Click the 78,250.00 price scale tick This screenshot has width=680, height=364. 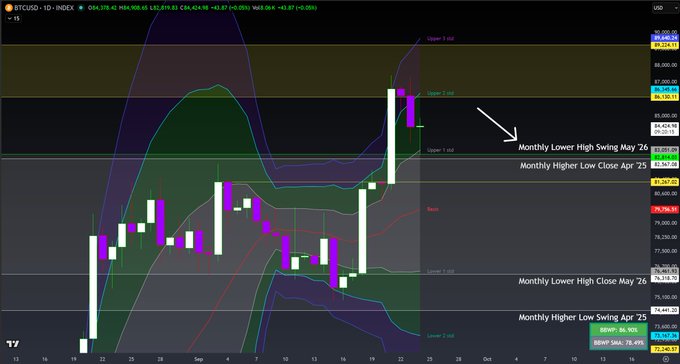[665, 237]
